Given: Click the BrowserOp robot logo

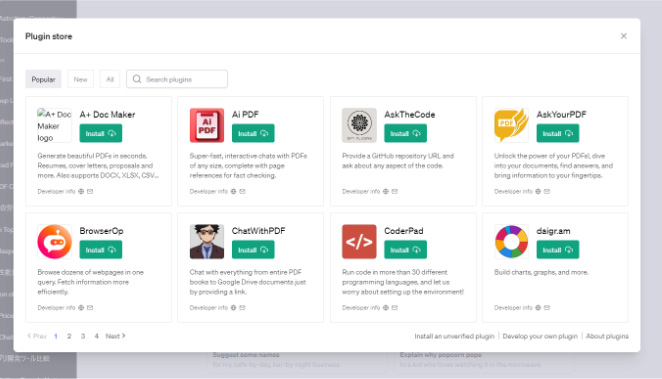Looking at the screenshot, I should click(x=54, y=241).
